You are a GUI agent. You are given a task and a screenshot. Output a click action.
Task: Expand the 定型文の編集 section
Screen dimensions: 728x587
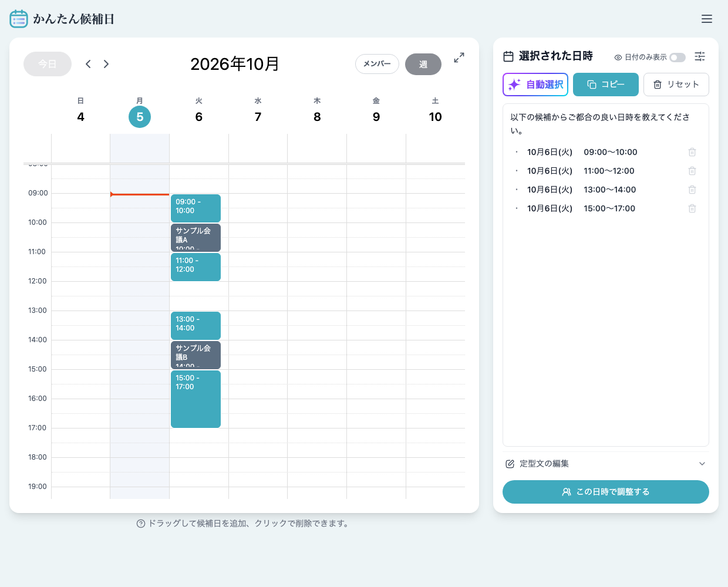[606, 464]
